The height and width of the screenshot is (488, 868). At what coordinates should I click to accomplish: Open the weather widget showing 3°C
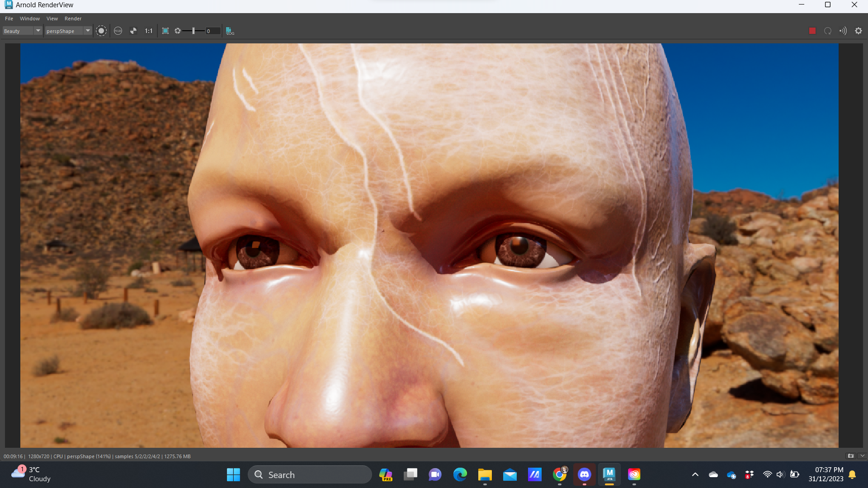point(32,474)
